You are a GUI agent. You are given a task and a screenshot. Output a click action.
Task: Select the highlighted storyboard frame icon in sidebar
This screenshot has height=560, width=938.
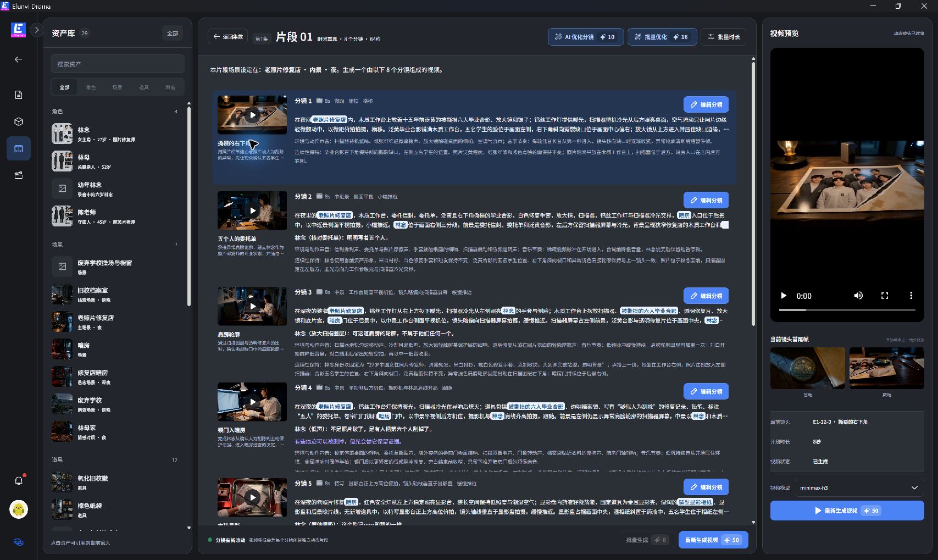(x=18, y=149)
